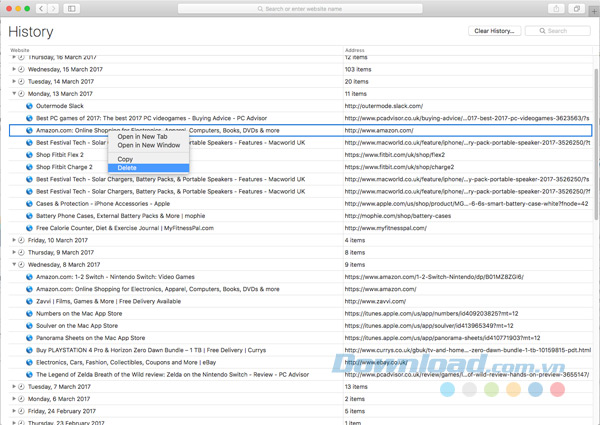Viewport: 600px width, 425px height.
Task: Click globe icon beside Outermode Slack
Action: coord(29,105)
